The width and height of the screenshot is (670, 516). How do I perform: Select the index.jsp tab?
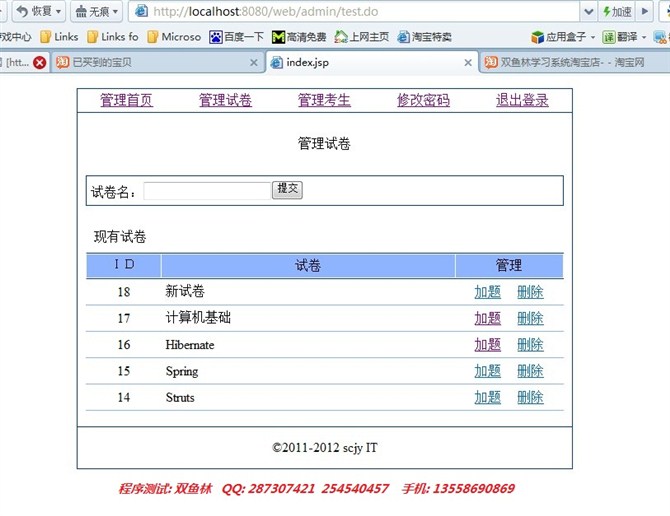(x=371, y=63)
